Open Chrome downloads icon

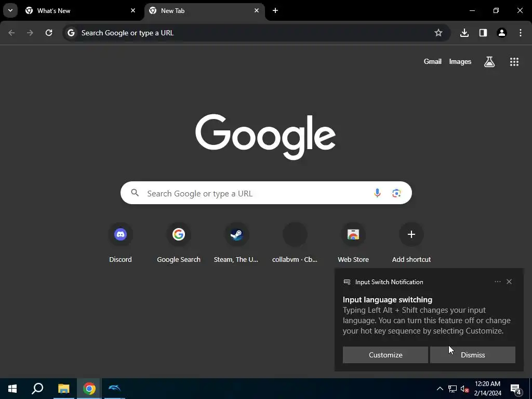(x=464, y=33)
